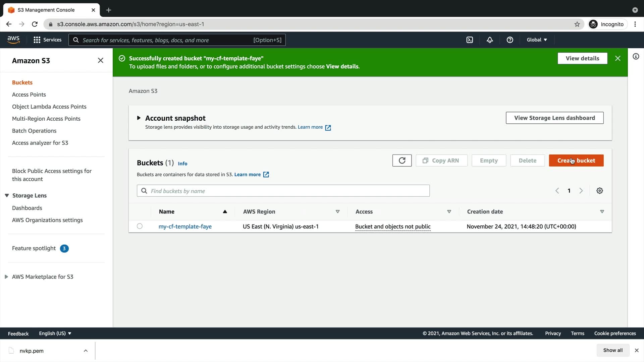Refresh the buckets list
644x362 pixels.
402,161
